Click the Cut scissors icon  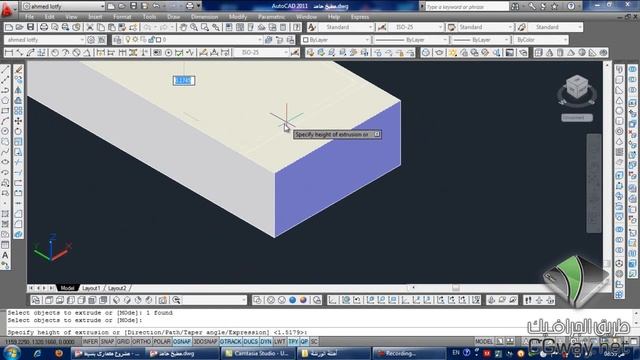pos(89,27)
